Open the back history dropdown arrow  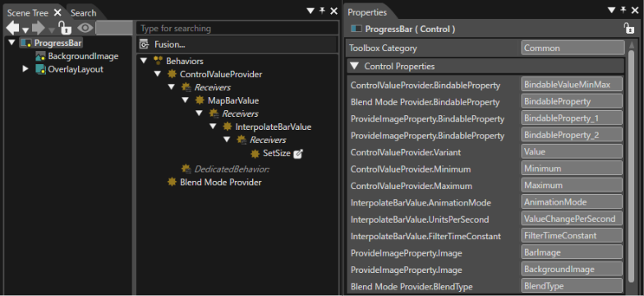pos(25,30)
